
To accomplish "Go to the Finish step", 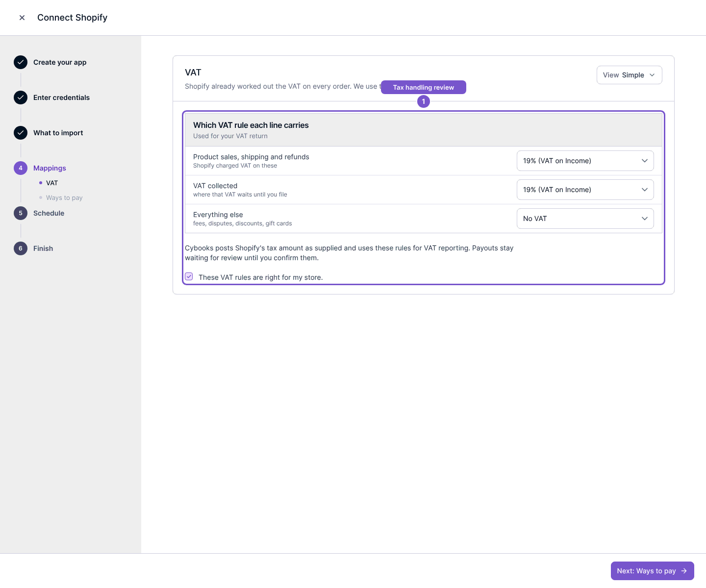I will [43, 248].
